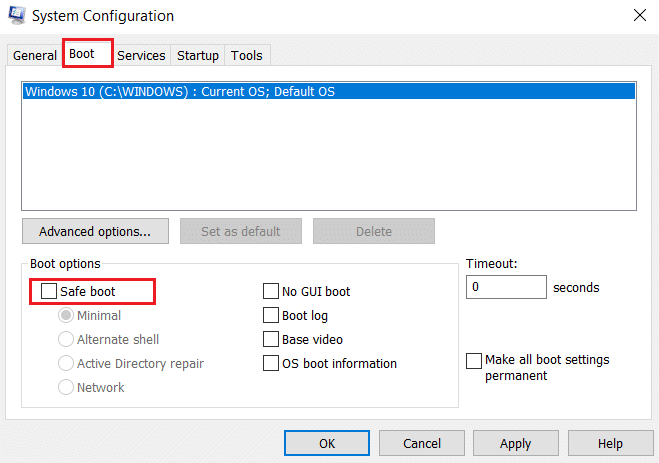Open Advanced options dialog
Viewport: 659px width, 463px height.
pos(95,231)
